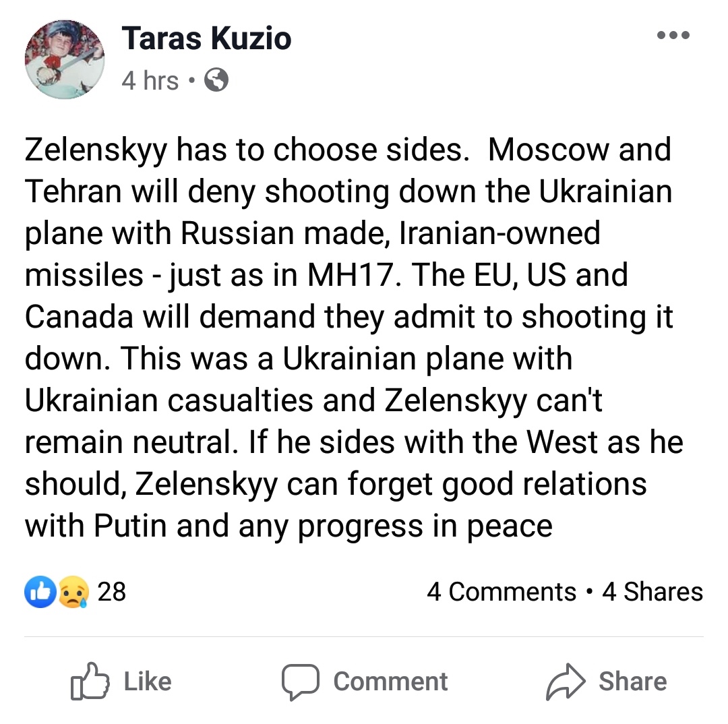The width and height of the screenshot is (728, 724).
Task: Click the word "Tehran" in the post
Action: pyautogui.click(x=73, y=191)
